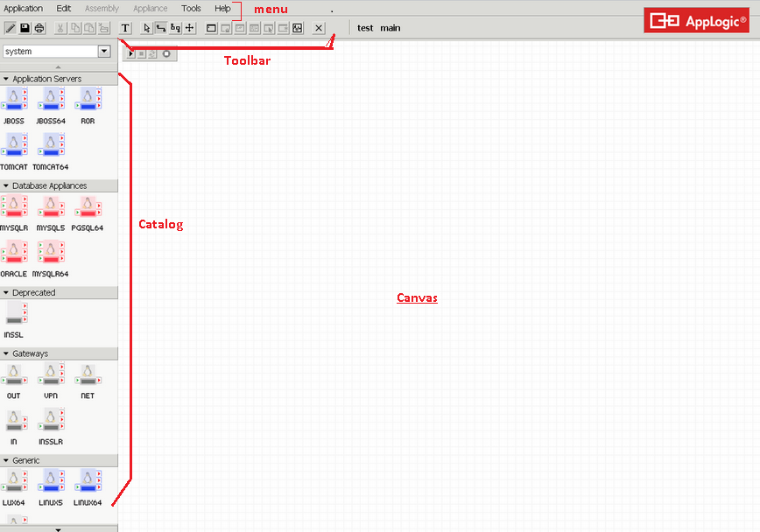This screenshot has width=760, height=532.
Task: Click the stop square button on canvas toolbar
Action: [x=142, y=53]
